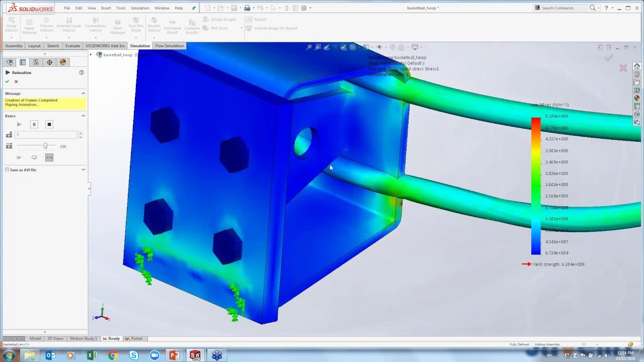Image resolution: width=644 pixels, height=362 pixels.
Task: Switch to the Flow Simulation tab
Action: pos(170,46)
